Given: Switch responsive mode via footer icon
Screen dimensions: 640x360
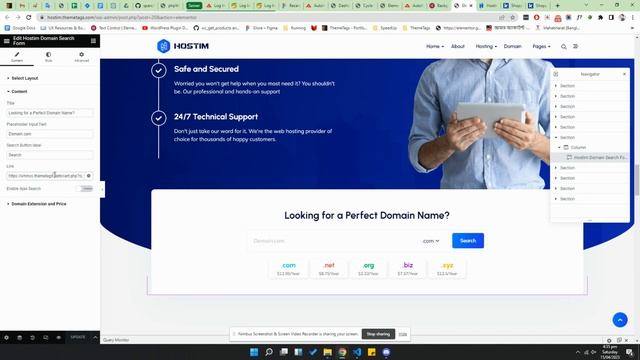Looking at the screenshot, I should coord(45,338).
